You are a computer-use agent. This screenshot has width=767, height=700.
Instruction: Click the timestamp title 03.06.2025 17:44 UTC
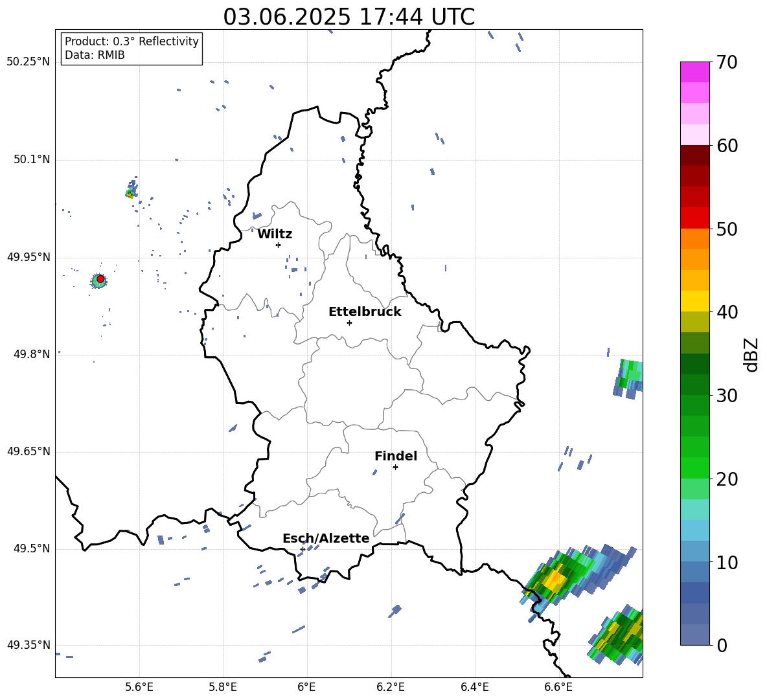tap(349, 17)
